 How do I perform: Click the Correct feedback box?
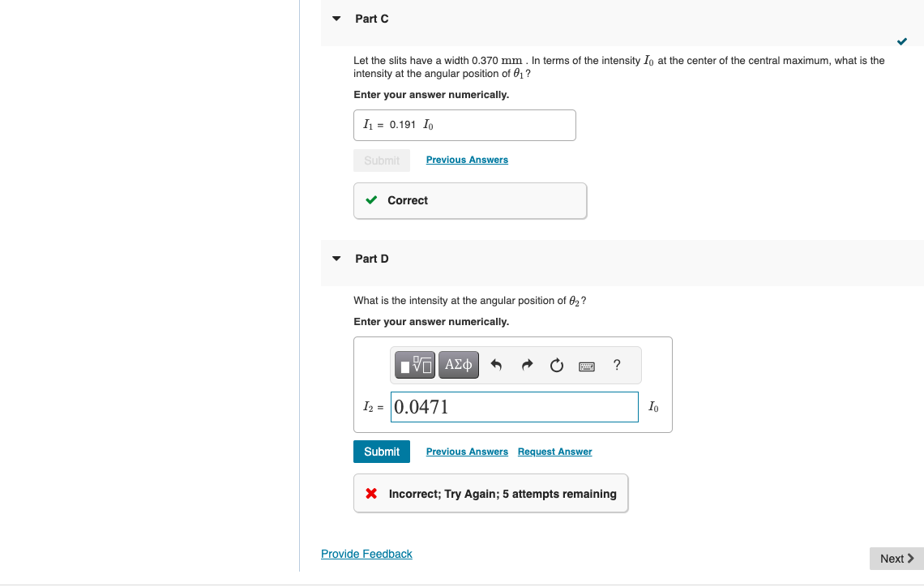470,200
